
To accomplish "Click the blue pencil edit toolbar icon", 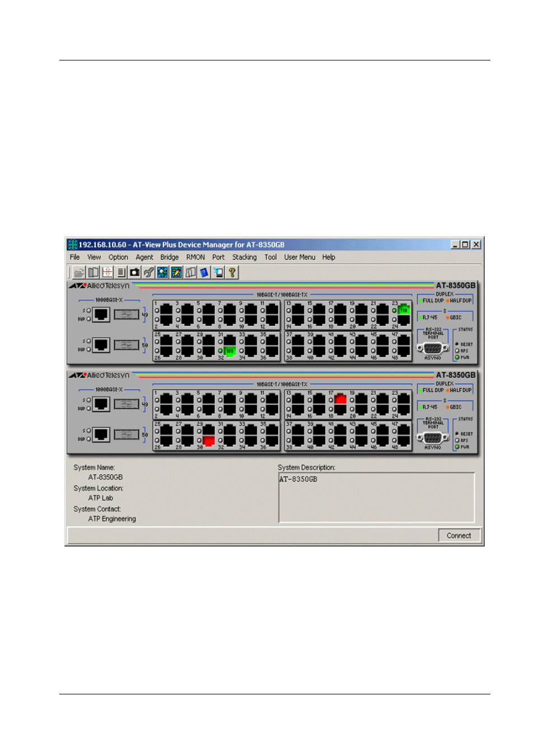I will click(x=176, y=273).
